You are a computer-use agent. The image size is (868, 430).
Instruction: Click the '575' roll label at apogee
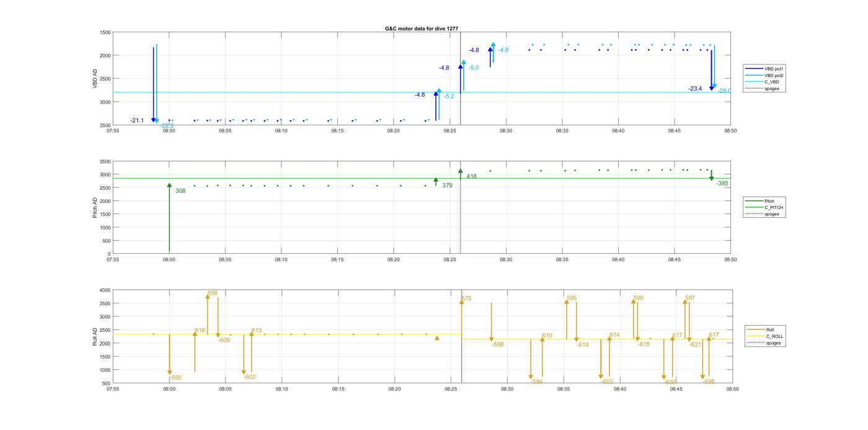466,299
